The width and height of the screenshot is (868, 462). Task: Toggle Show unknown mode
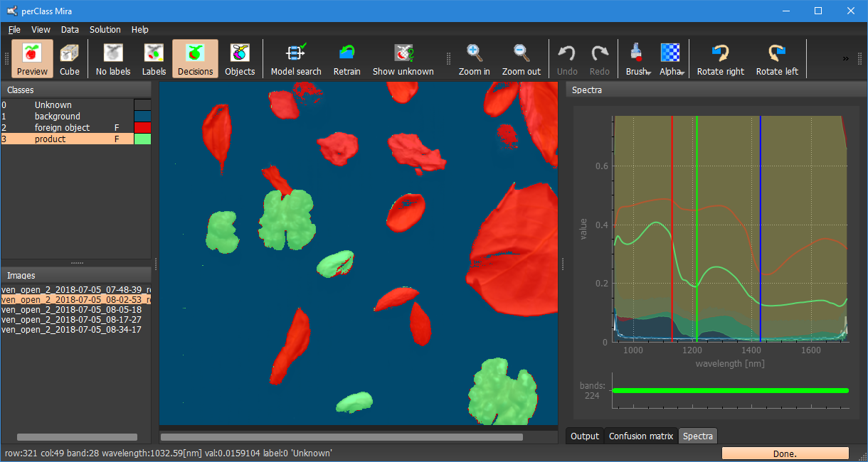[403, 58]
